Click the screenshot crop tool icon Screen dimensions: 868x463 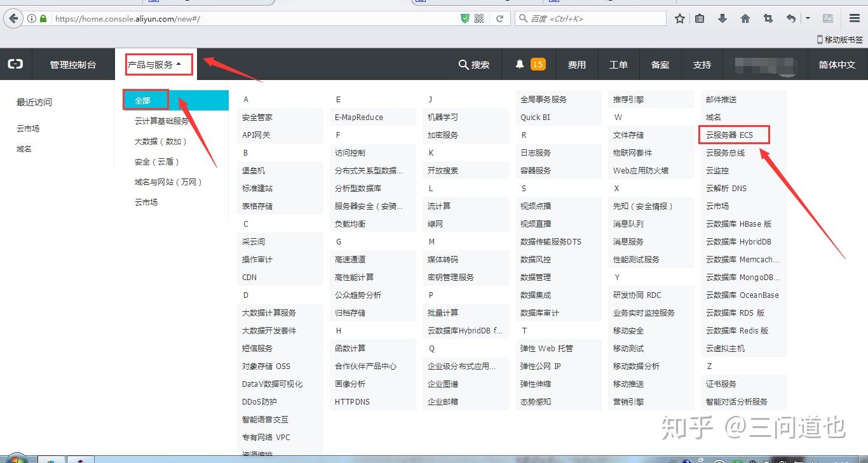tap(768, 18)
